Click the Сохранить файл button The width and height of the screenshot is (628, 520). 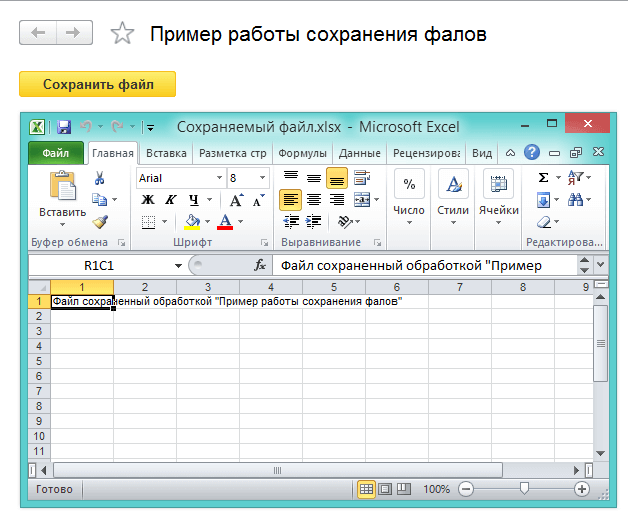[98, 84]
